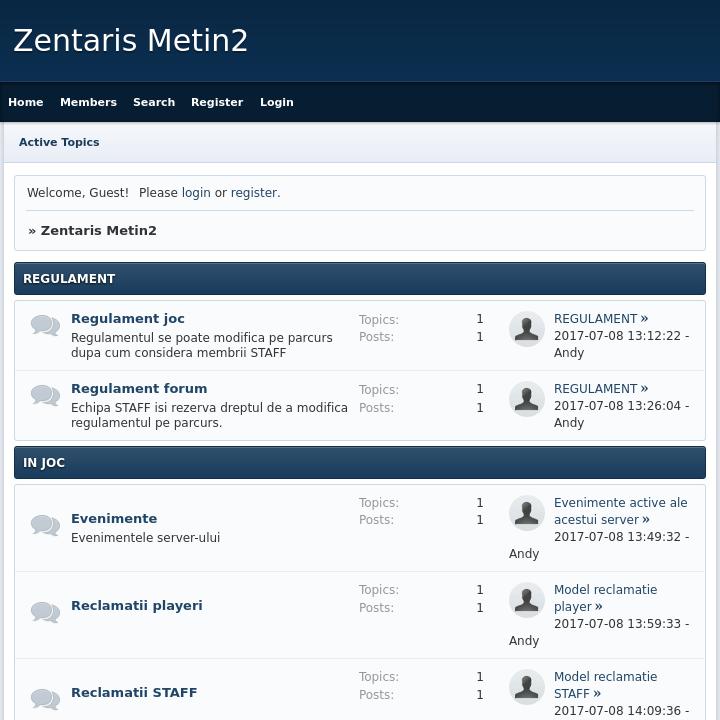Click the avatar beside Reclamatii playeri's last post
The height and width of the screenshot is (720, 720).
(x=527, y=600)
